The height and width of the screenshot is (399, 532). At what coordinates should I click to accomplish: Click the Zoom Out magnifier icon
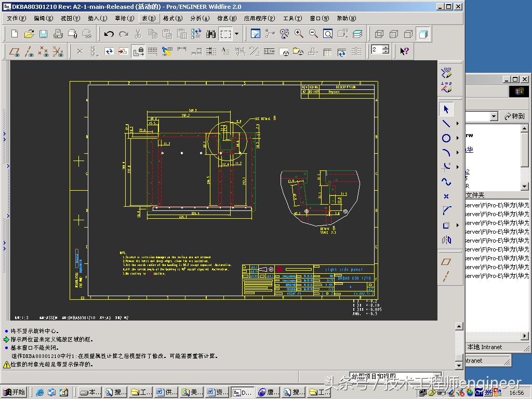314,34
